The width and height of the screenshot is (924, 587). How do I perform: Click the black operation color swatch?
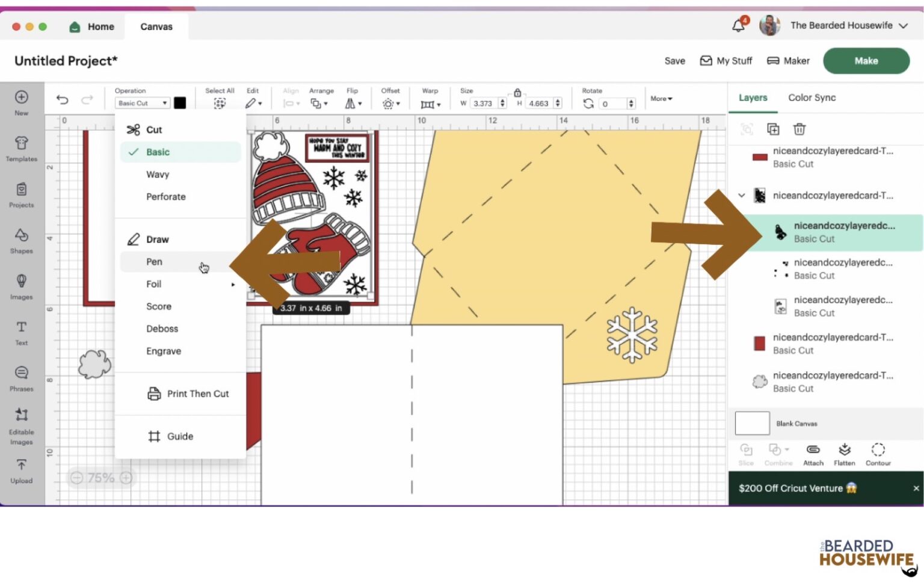[x=180, y=103]
